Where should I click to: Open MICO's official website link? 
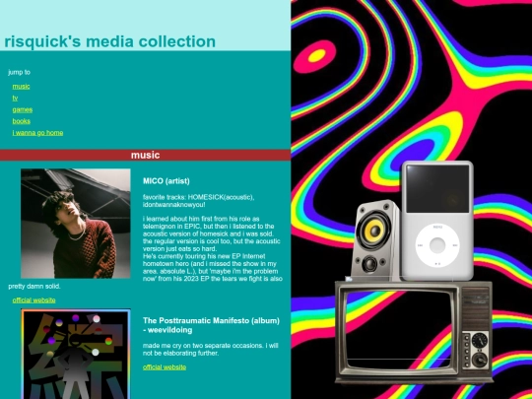pos(33,299)
